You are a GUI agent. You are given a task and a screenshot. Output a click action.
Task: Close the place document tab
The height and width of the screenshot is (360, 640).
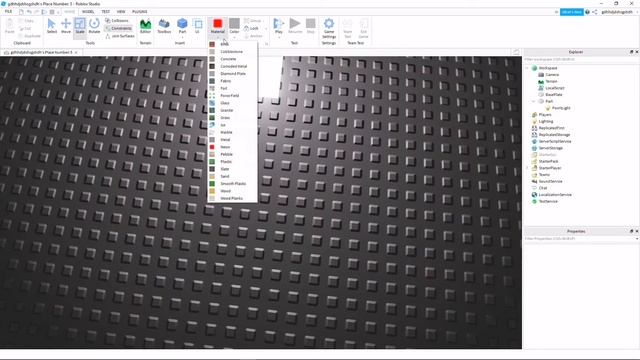point(76,52)
